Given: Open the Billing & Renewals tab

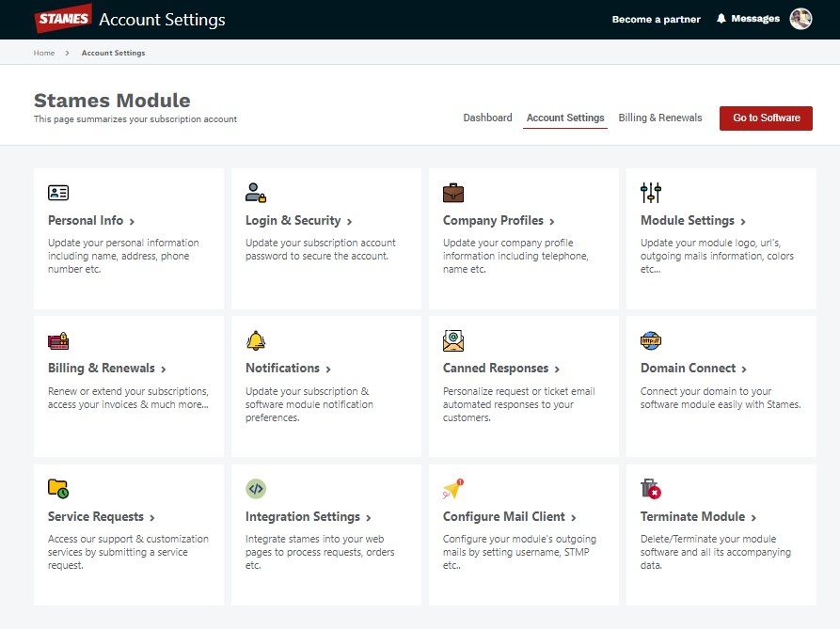Looking at the screenshot, I should [660, 118].
